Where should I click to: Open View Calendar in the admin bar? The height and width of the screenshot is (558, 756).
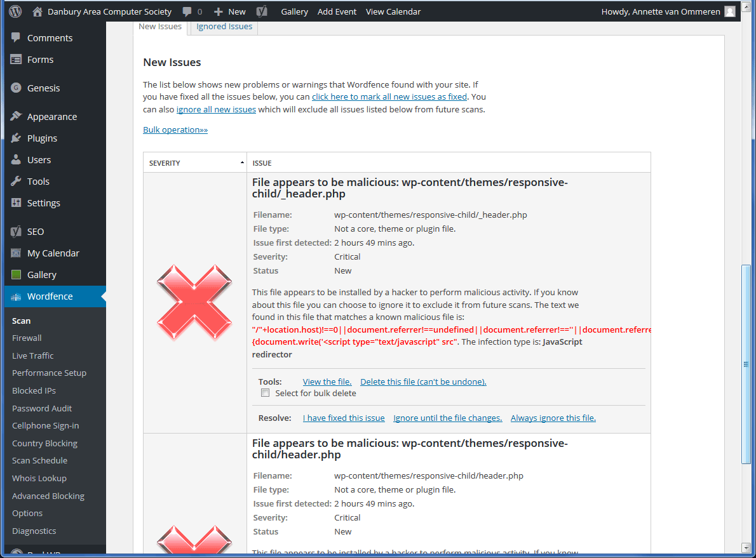(393, 11)
